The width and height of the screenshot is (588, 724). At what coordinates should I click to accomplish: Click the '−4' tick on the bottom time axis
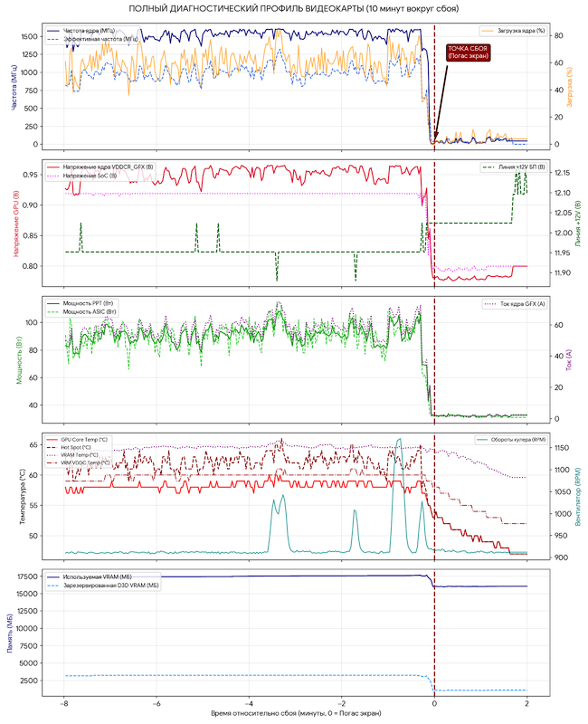250,704
